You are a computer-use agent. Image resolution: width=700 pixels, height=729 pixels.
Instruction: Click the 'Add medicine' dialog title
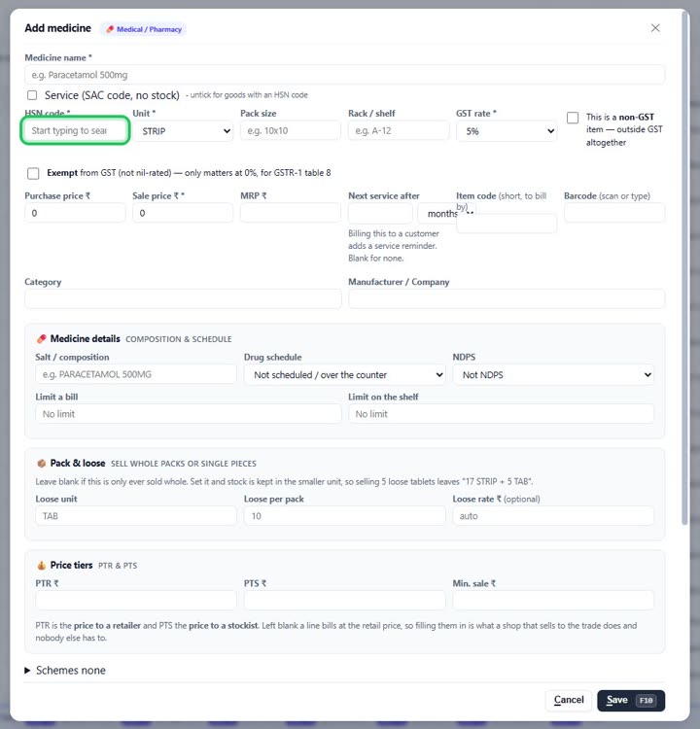57,28
